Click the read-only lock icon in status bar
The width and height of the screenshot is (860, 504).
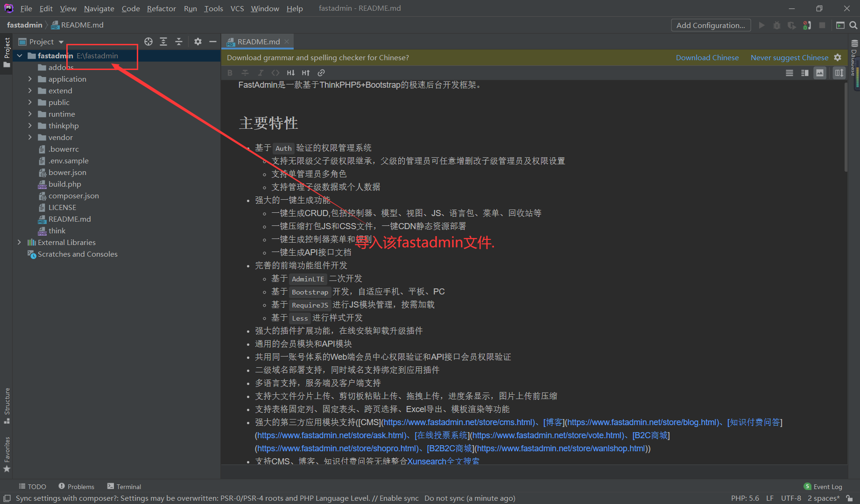(850, 498)
